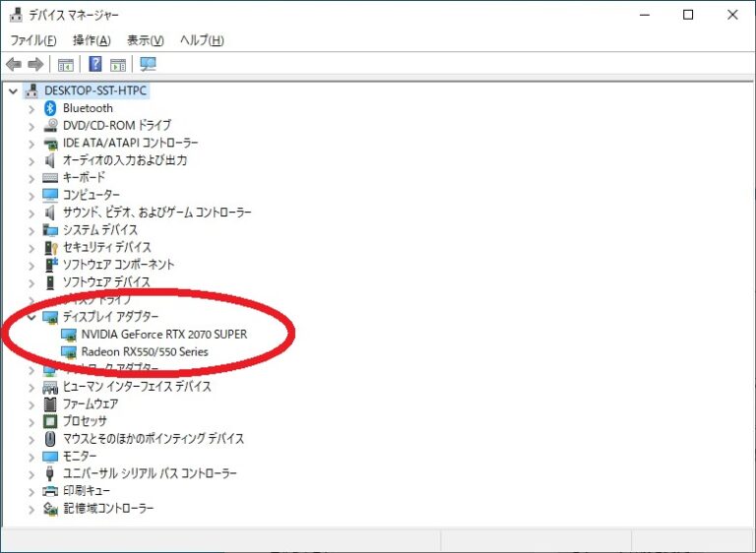
Task: Click the 印刷キュー printer icon
Action: point(51,491)
